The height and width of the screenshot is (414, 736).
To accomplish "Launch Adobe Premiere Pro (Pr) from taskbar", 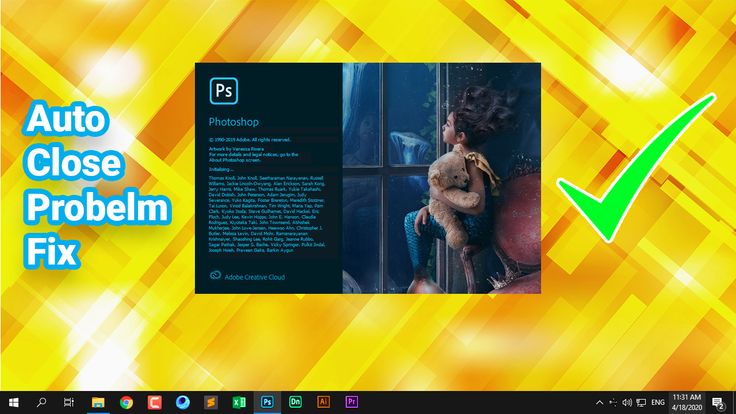I will [x=352, y=402].
